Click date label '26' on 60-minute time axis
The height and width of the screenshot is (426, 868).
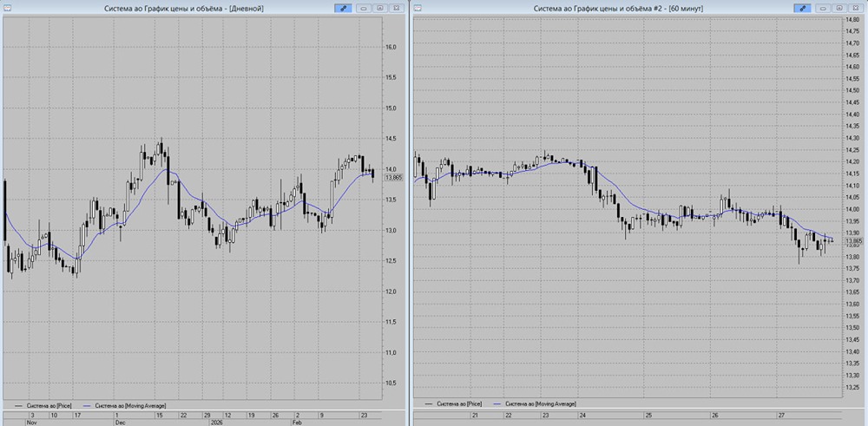point(714,415)
